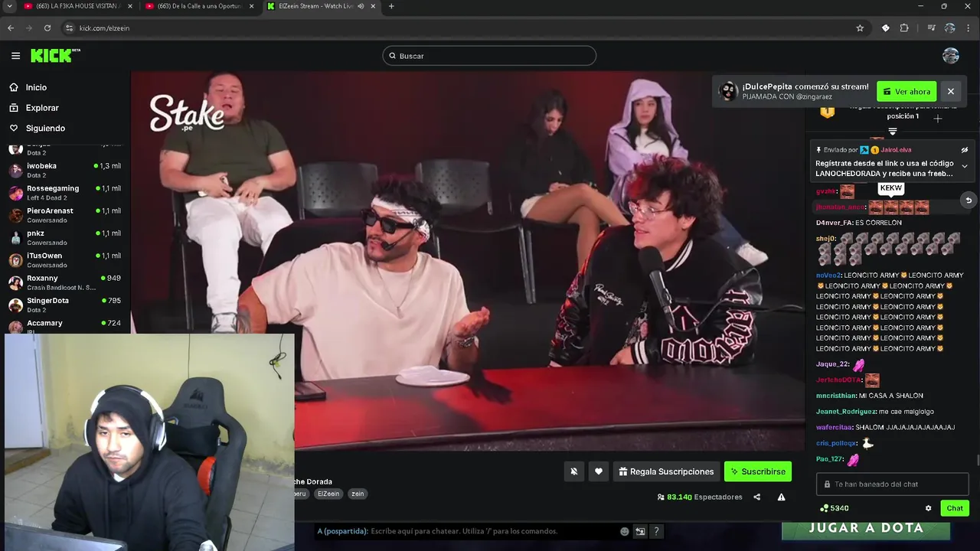Viewport: 980px width, 551px height.
Task: Click Regala Suscripciones button
Action: [x=666, y=471]
